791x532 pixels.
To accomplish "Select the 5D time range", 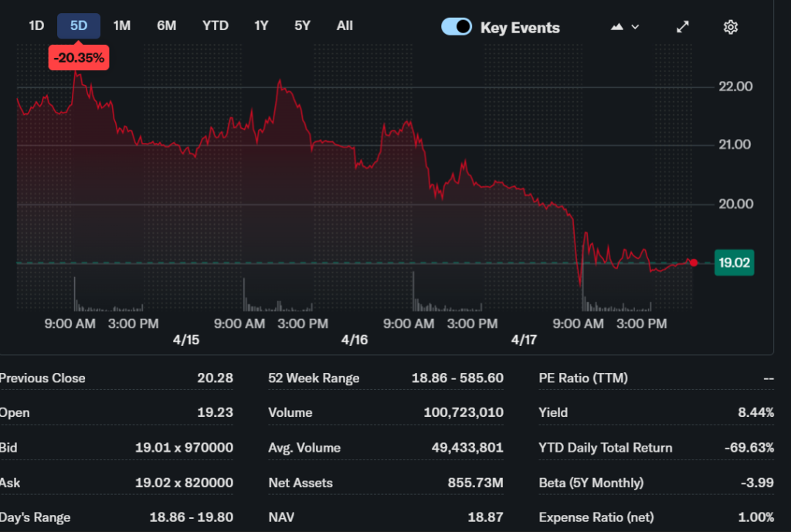I will (x=79, y=25).
